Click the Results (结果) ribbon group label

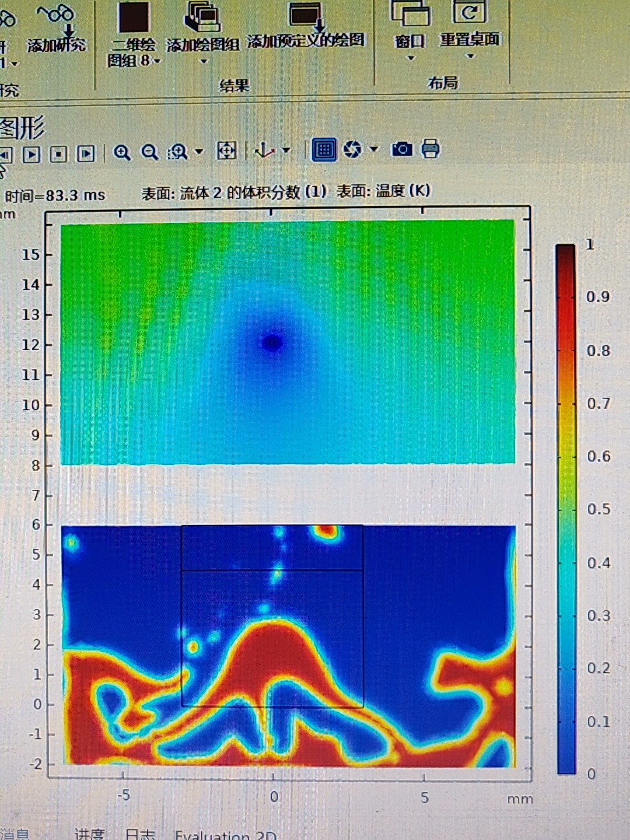[x=235, y=86]
